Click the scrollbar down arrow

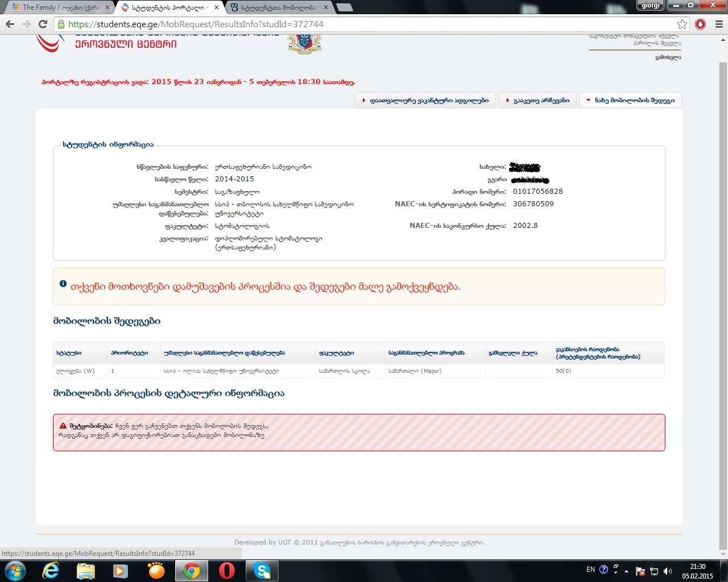tap(723, 554)
